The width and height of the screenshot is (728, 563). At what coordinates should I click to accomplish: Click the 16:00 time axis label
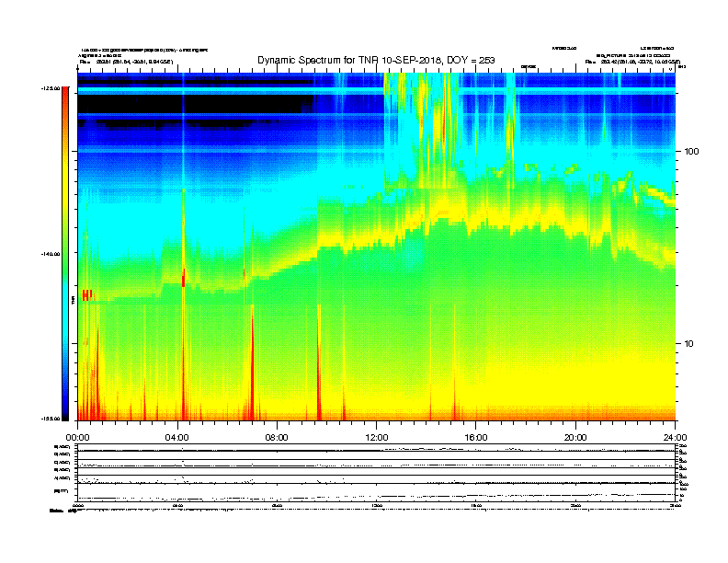point(476,438)
